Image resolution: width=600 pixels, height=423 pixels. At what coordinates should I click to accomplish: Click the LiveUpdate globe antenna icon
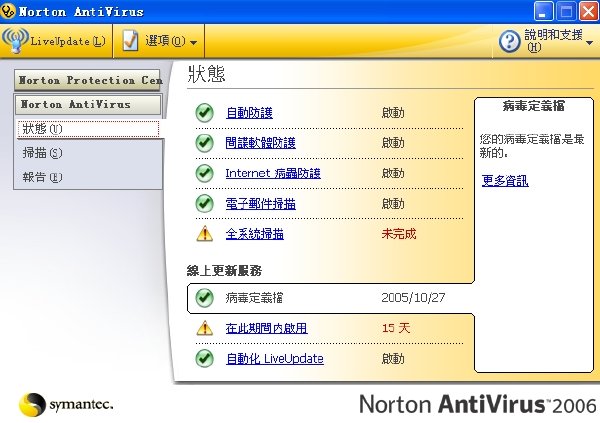15,40
